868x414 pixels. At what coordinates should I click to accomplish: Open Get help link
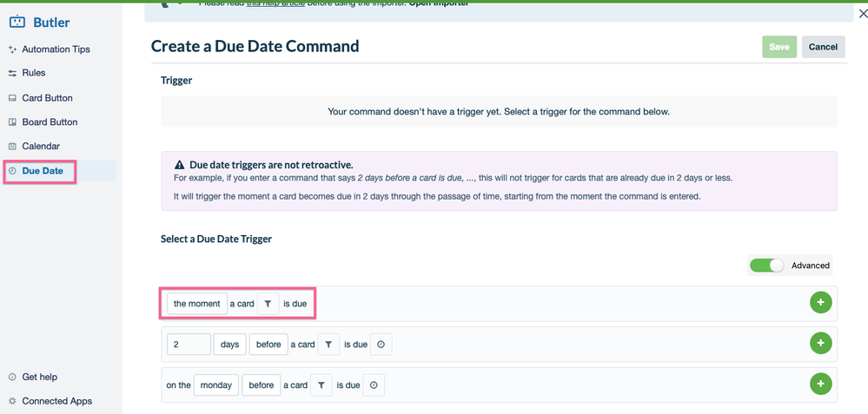click(x=39, y=377)
